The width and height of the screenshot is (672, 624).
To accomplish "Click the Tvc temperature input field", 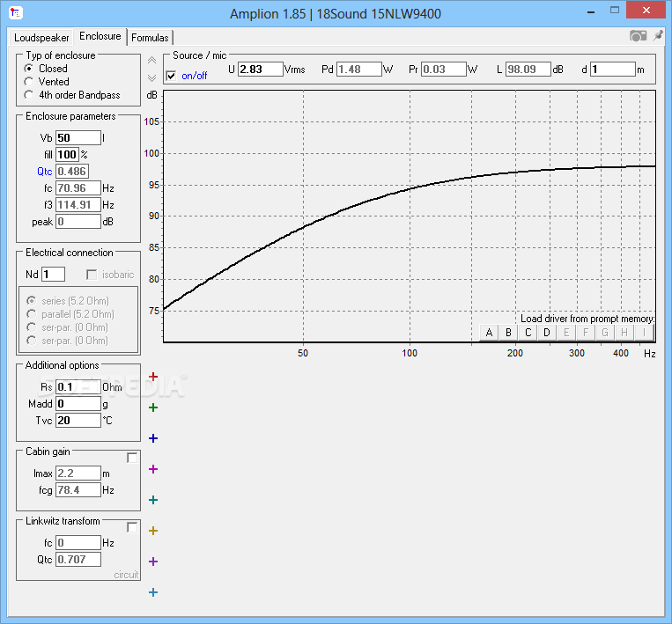I will point(78,421).
